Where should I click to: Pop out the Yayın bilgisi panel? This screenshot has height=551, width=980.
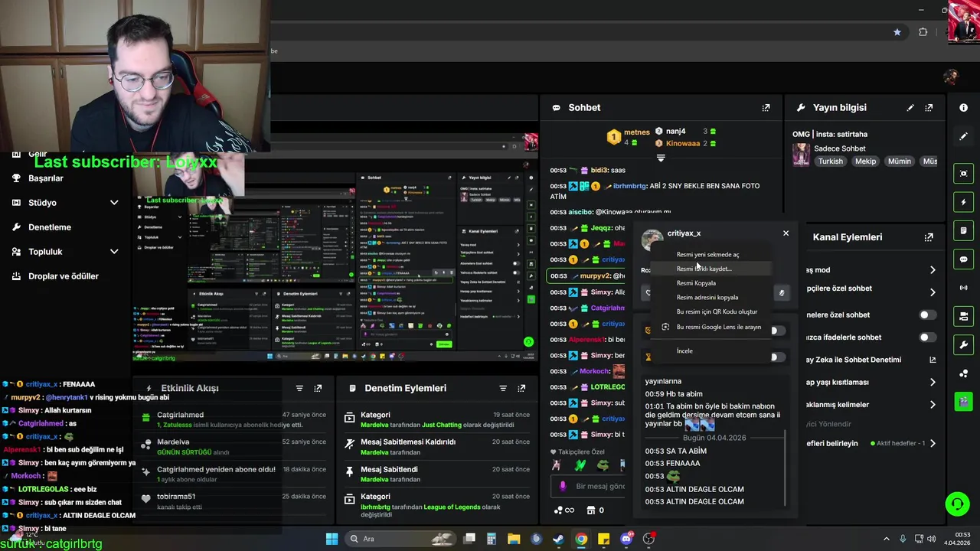pos(929,108)
